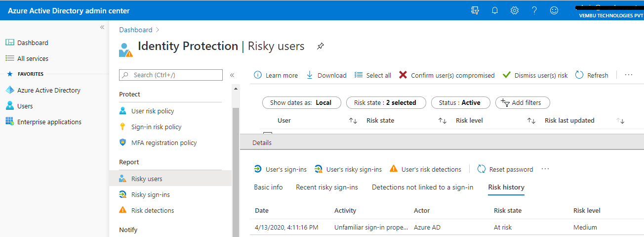
Task: Open the Status Active filter pill
Action: coord(460,103)
